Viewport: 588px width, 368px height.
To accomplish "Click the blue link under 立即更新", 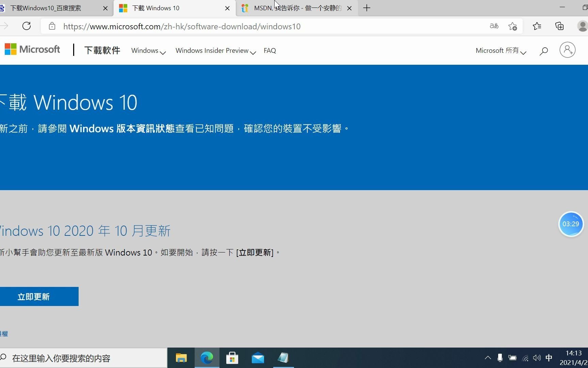I will tap(4, 334).
